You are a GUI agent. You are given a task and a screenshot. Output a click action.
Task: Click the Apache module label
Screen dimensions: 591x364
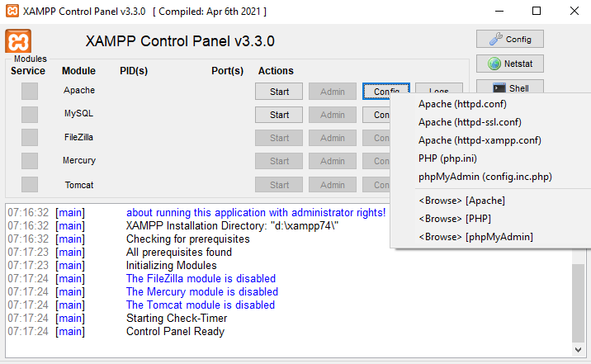click(x=79, y=91)
